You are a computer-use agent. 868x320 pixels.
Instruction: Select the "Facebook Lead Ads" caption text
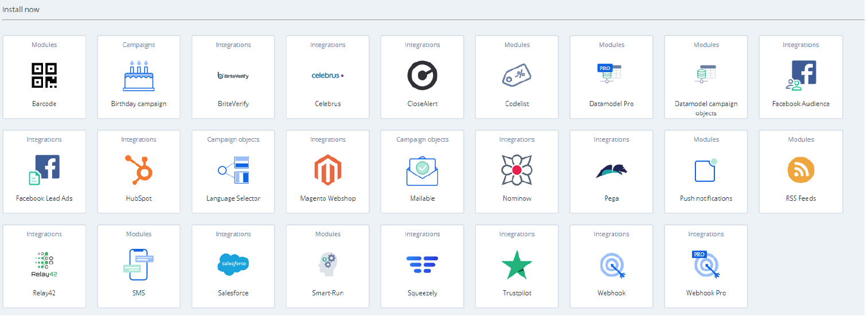click(x=44, y=198)
